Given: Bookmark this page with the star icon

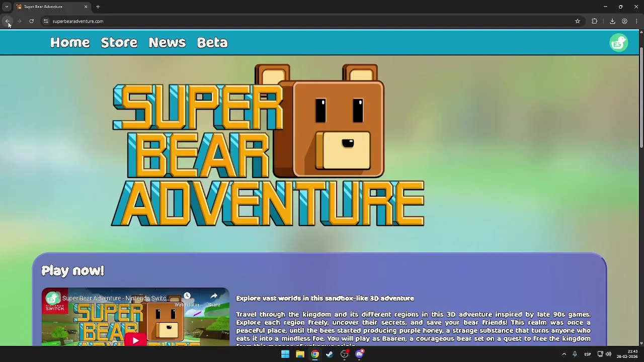Looking at the screenshot, I should point(578,21).
